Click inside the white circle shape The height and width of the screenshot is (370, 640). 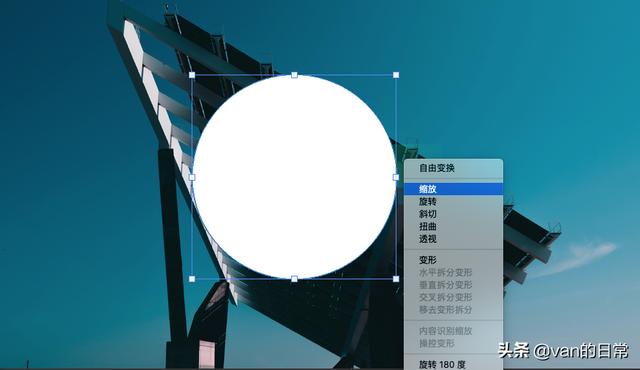(294, 177)
